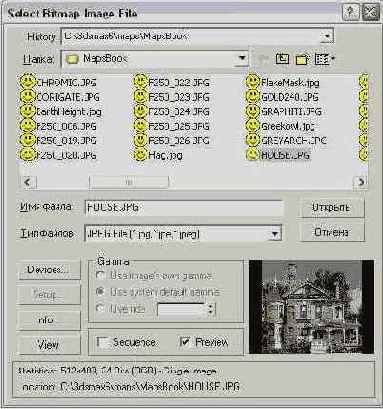Select the Override gamma option
The width and height of the screenshot is (383, 409).
(100, 308)
